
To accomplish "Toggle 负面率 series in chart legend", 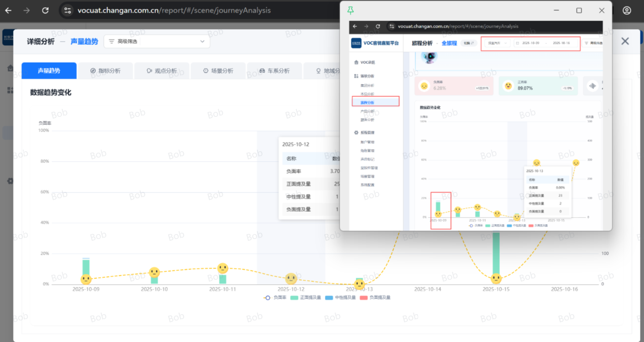I will [x=275, y=298].
